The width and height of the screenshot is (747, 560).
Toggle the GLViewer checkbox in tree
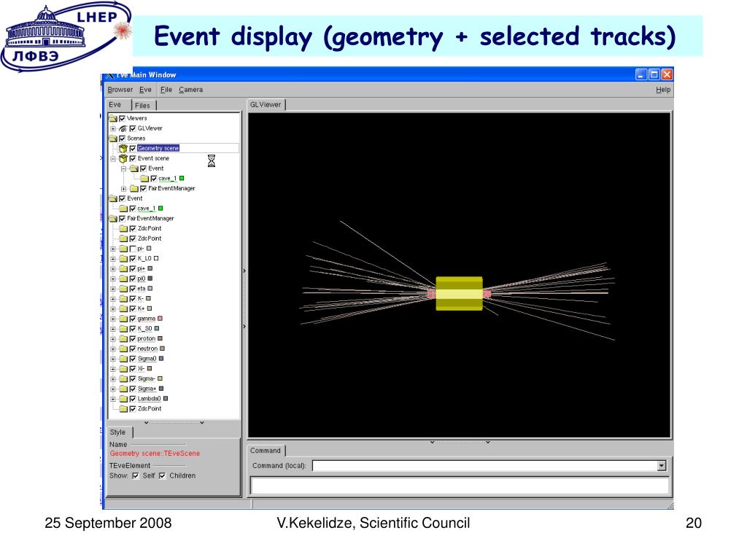click(133, 128)
